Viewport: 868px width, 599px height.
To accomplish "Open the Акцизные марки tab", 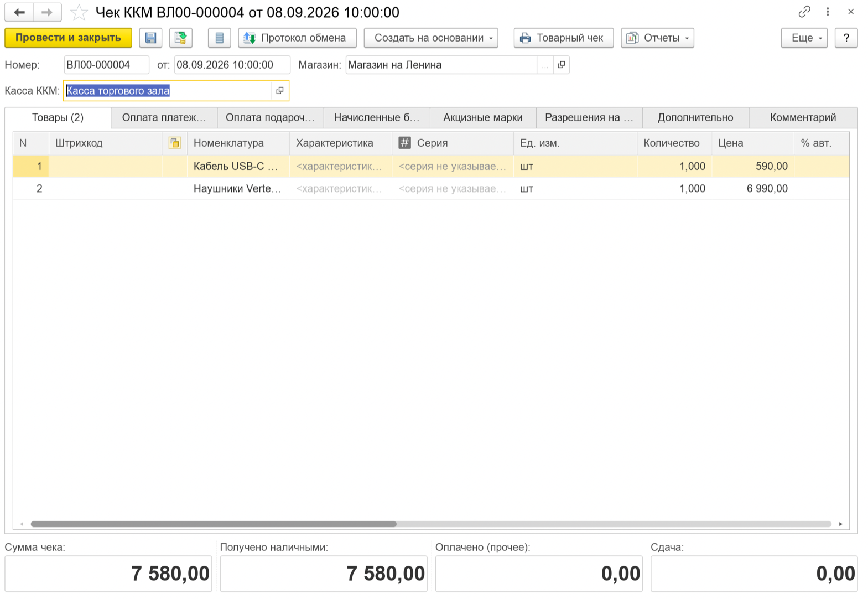I will pyautogui.click(x=483, y=117).
